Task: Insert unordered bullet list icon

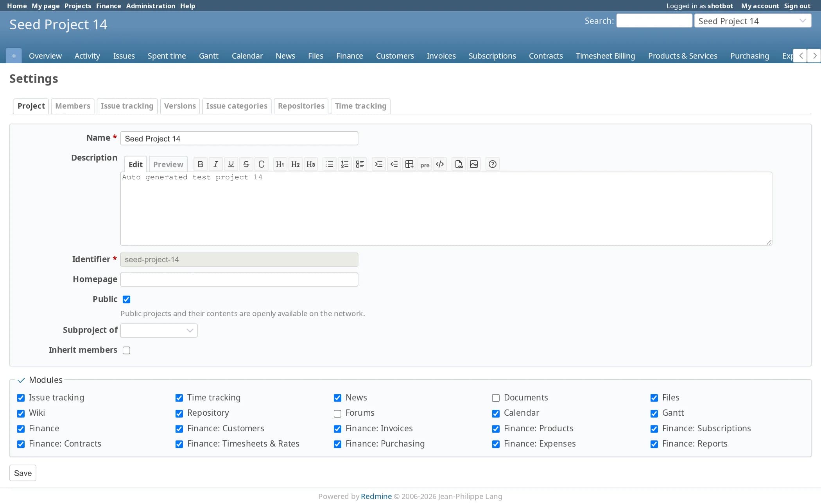Action: [330, 164]
